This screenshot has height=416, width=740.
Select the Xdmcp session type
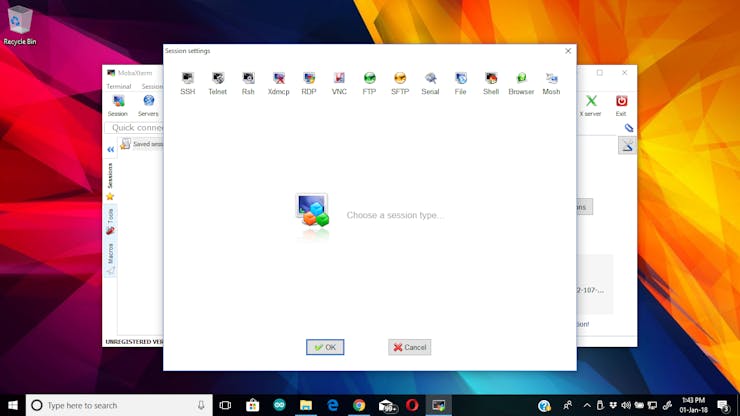click(278, 83)
